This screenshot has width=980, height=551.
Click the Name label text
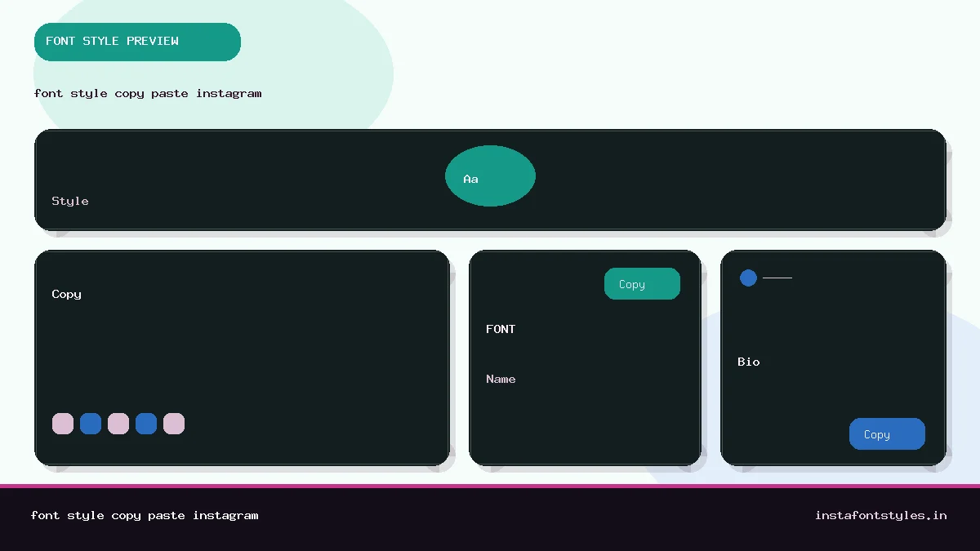pos(501,379)
